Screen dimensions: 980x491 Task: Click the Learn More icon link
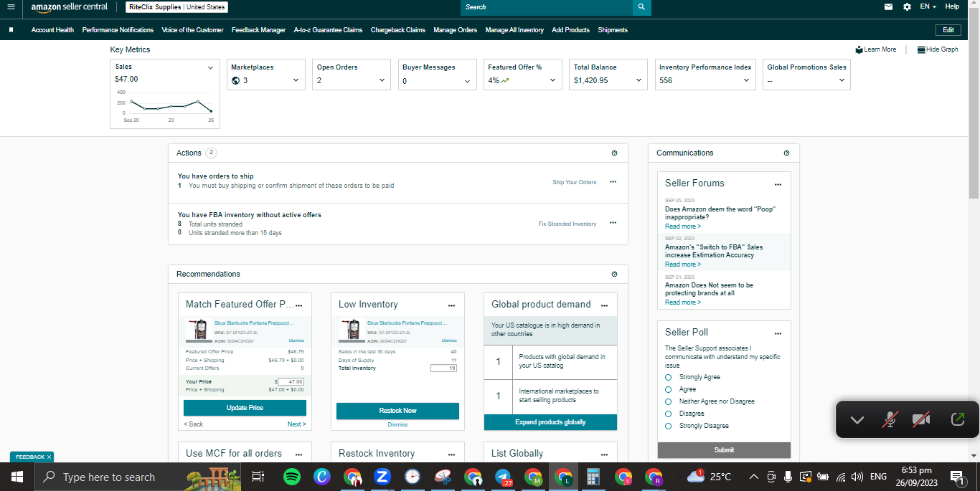pyautogui.click(x=875, y=49)
